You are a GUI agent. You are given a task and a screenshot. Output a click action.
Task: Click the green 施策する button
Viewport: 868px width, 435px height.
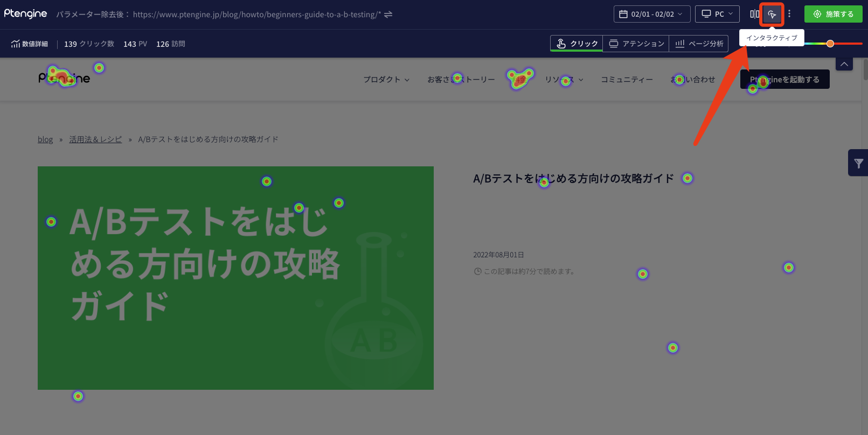coord(833,14)
